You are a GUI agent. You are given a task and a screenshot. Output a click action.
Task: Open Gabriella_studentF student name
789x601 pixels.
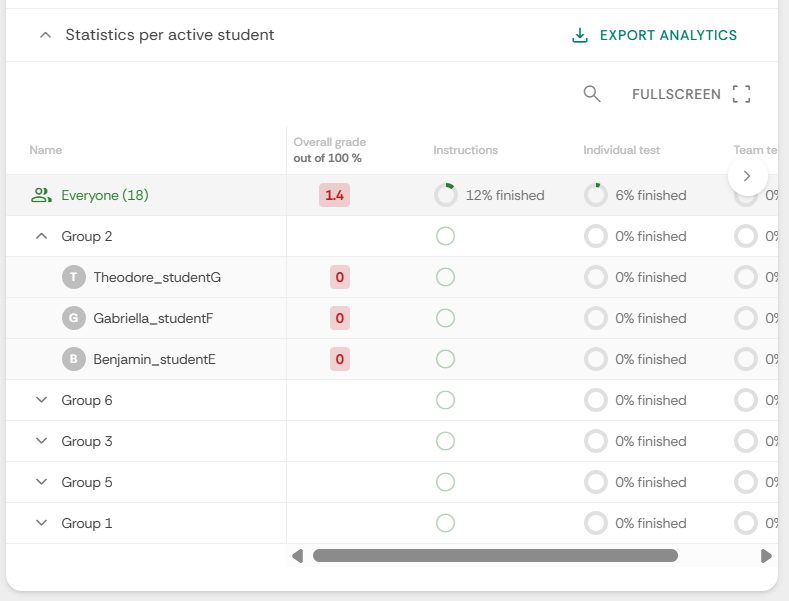pyautogui.click(x=153, y=318)
